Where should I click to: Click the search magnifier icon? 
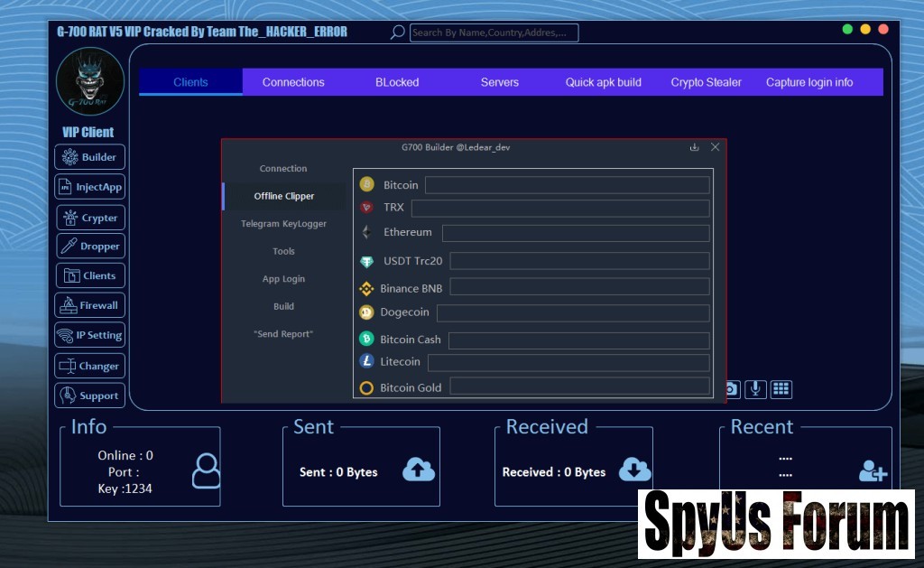(x=397, y=33)
